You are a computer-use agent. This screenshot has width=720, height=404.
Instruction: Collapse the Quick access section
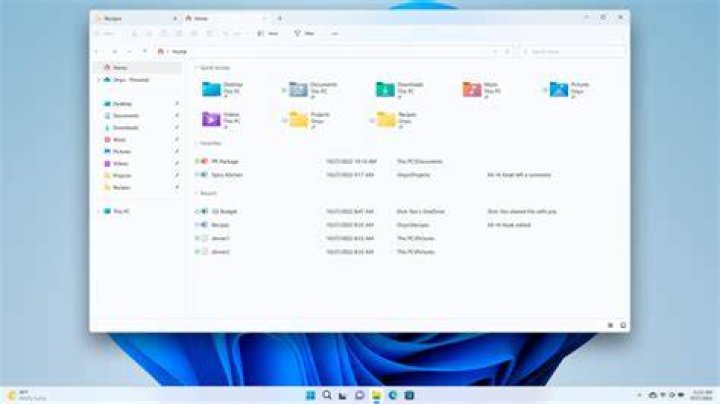pos(196,67)
